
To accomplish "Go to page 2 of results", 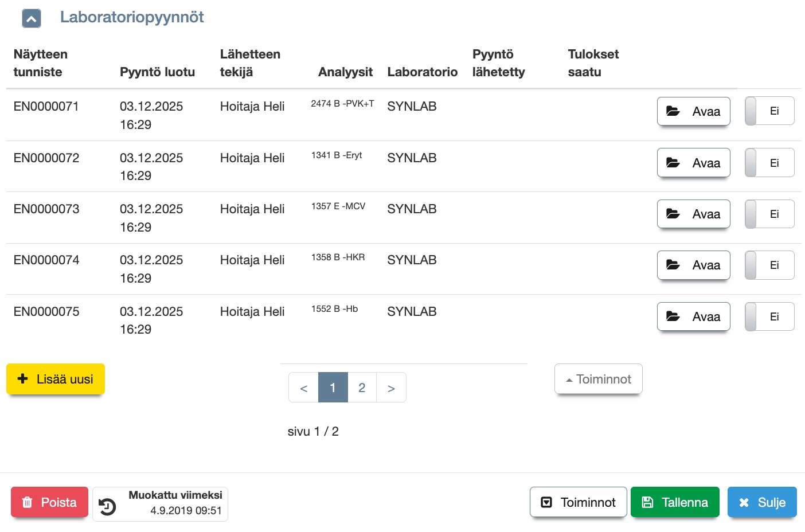I will click(x=362, y=388).
